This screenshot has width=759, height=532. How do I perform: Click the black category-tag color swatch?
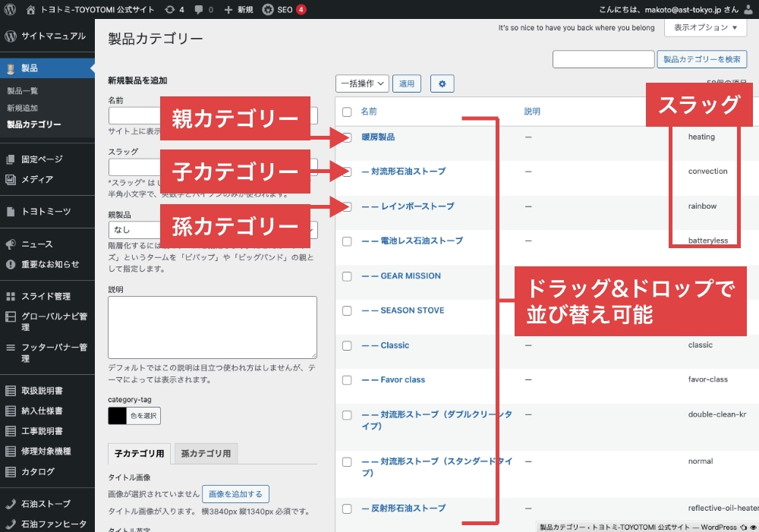point(117,416)
